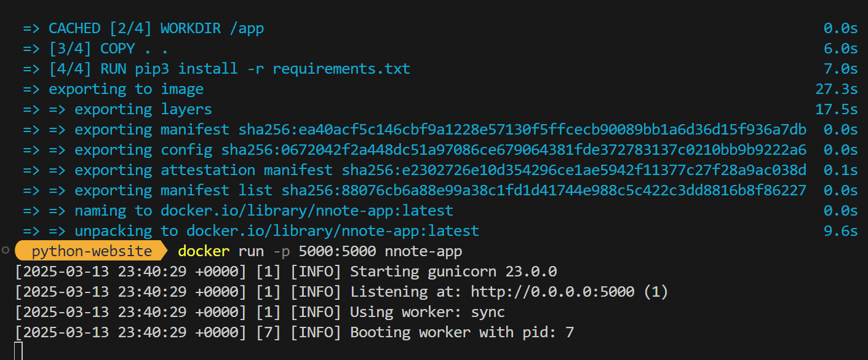The width and height of the screenshot is (868, 360).
Task: Click the '[3/4] COPY . .' build step
Action: 95,49
